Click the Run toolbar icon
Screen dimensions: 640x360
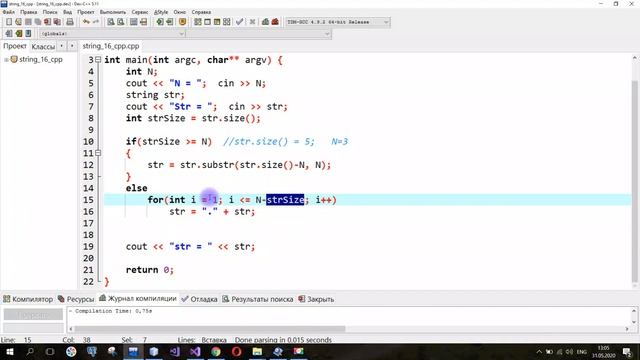click(207, 22)
